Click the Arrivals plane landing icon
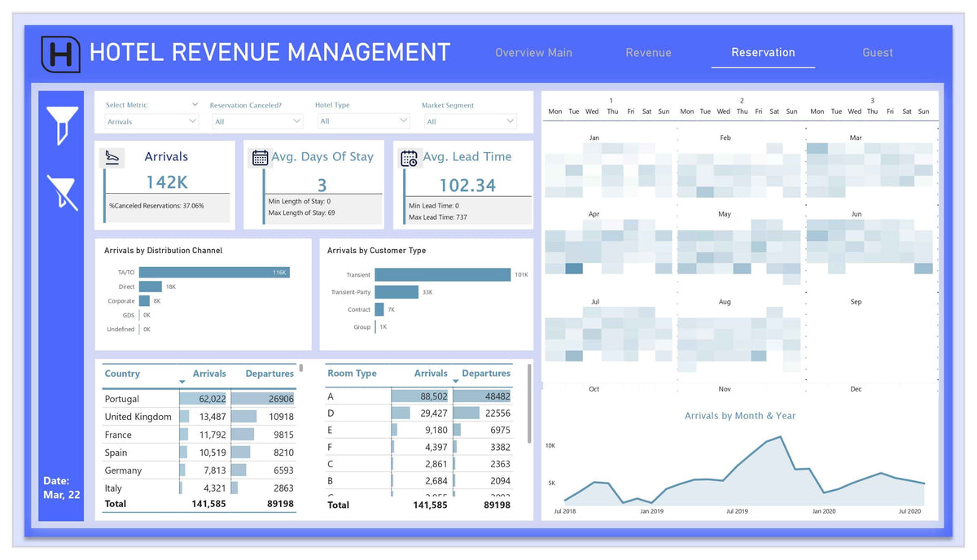 113,157
